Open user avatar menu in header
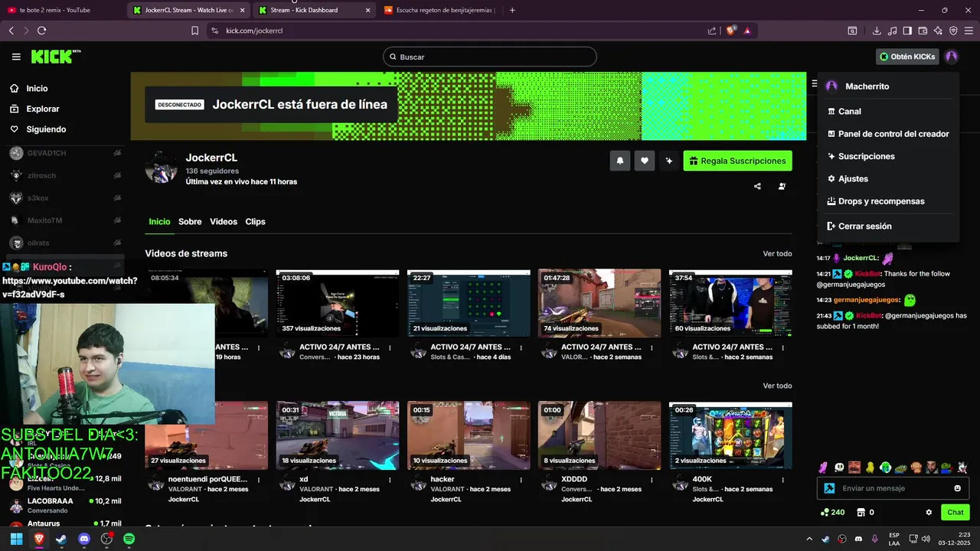This screenshot has height=551, width=980. tap(951, 57)
